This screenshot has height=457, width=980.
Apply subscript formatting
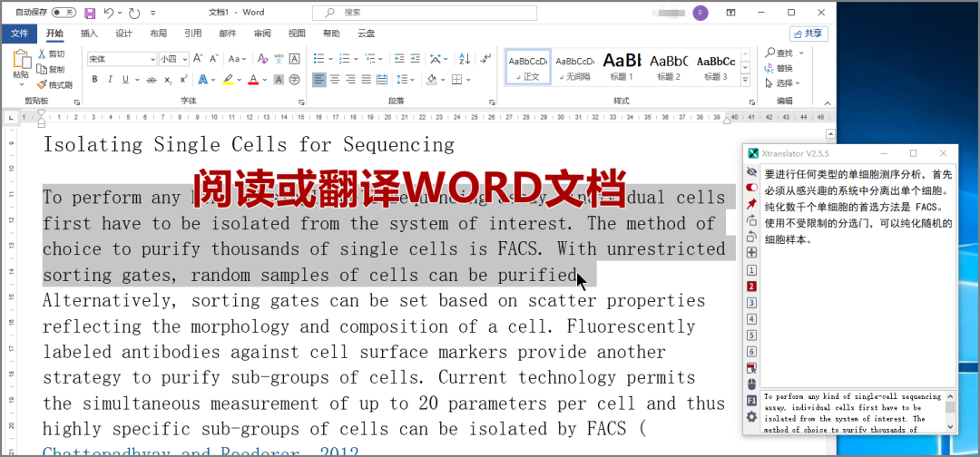coord(168,79)
